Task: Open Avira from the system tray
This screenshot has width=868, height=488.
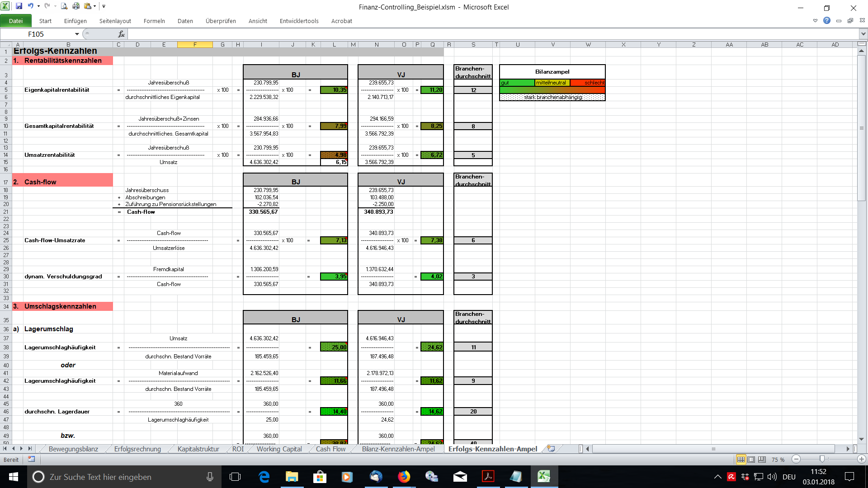Action: click(731, 477)
